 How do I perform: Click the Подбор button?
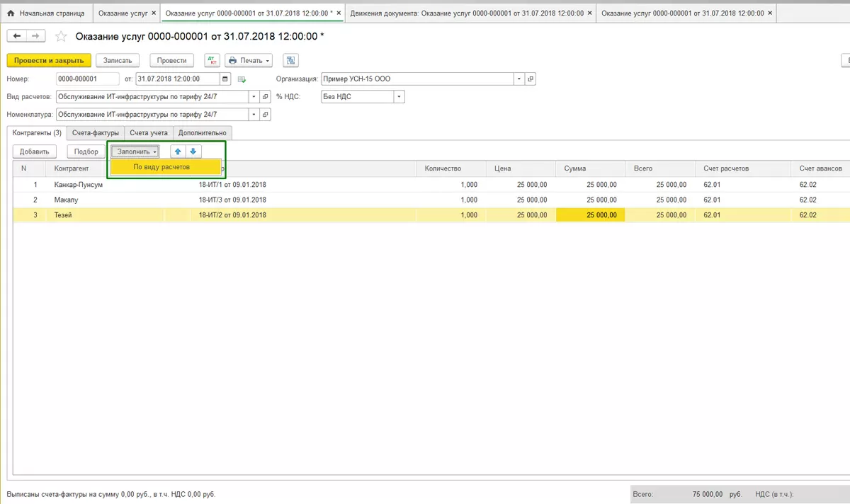(x=86, y=151)
